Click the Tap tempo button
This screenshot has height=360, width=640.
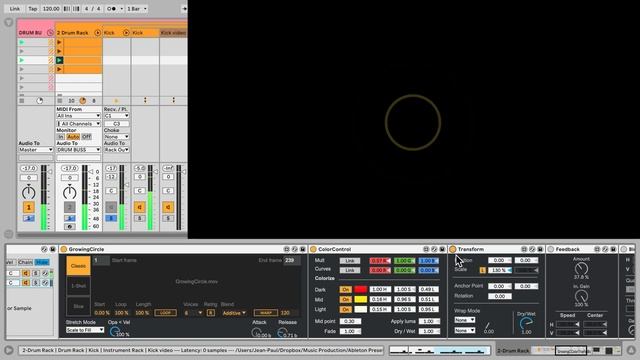pos(32,9)
